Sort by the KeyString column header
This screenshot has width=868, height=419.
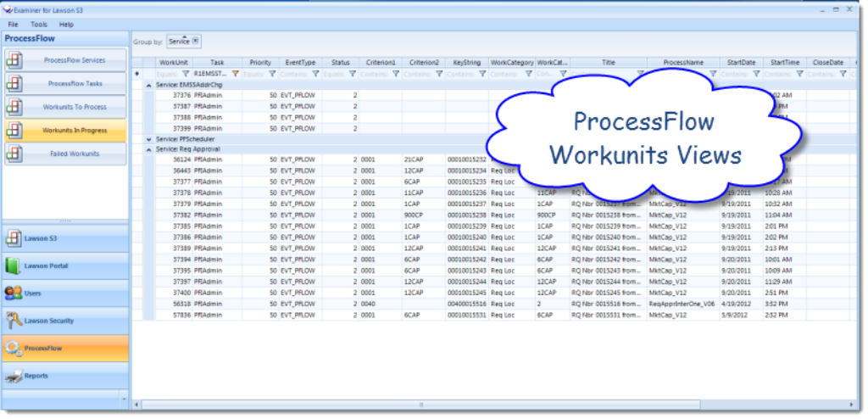(x=467, y=63)
